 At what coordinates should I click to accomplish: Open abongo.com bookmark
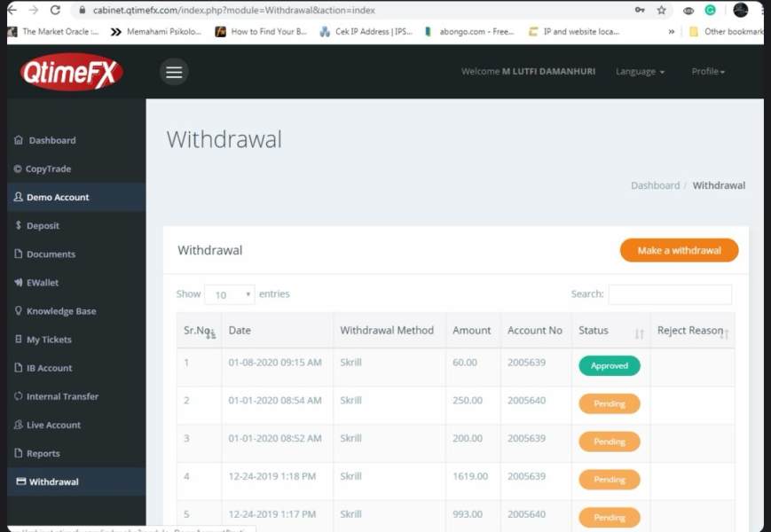(x=469, y=31)
